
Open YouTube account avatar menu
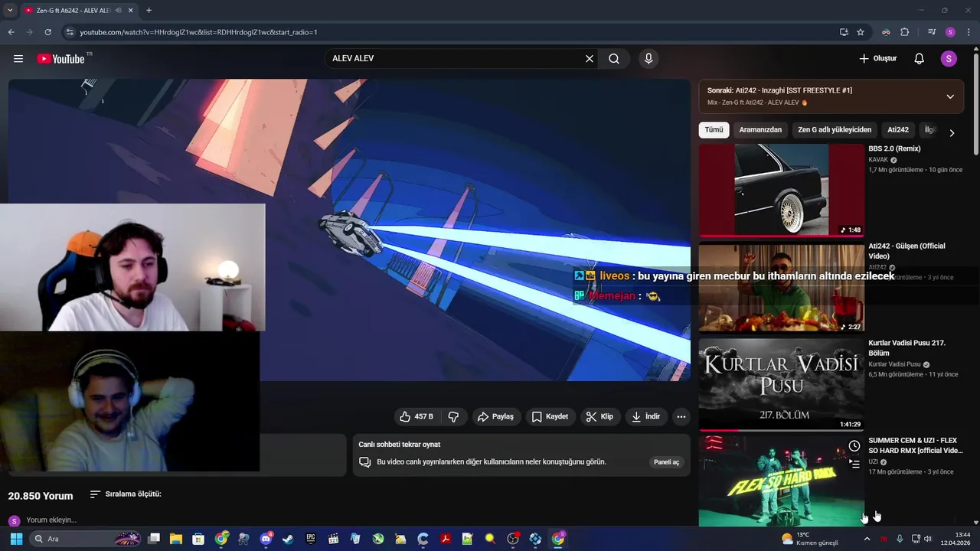click(x=949, y=59)
